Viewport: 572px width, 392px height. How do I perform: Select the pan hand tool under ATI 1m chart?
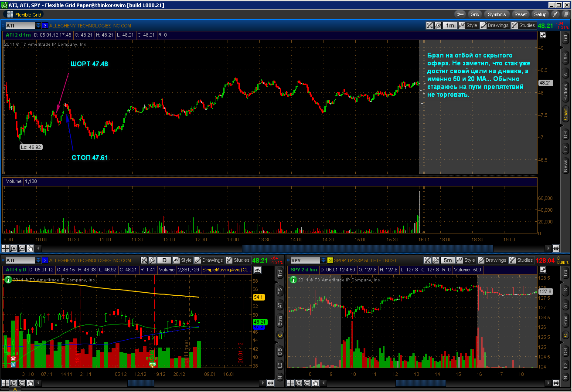(x=30, y=248)
